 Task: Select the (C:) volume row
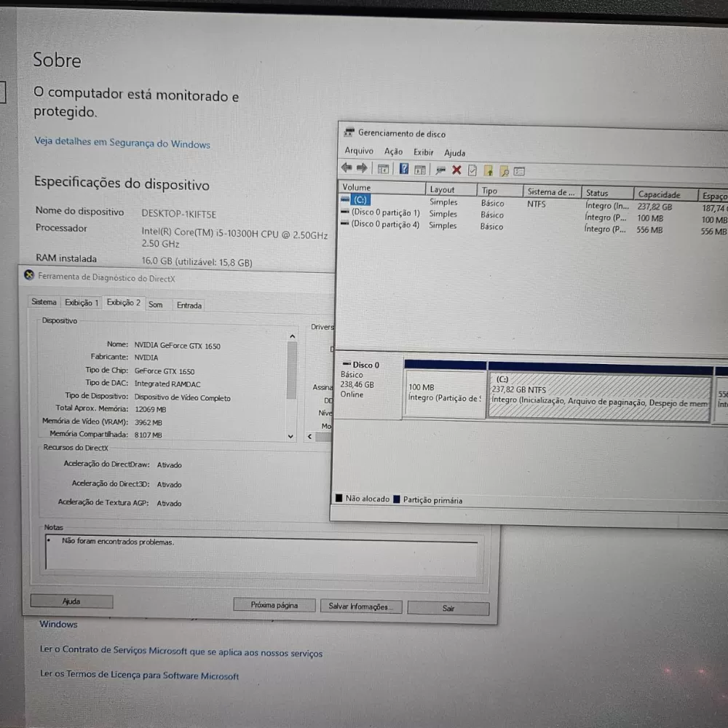(533, 203)
